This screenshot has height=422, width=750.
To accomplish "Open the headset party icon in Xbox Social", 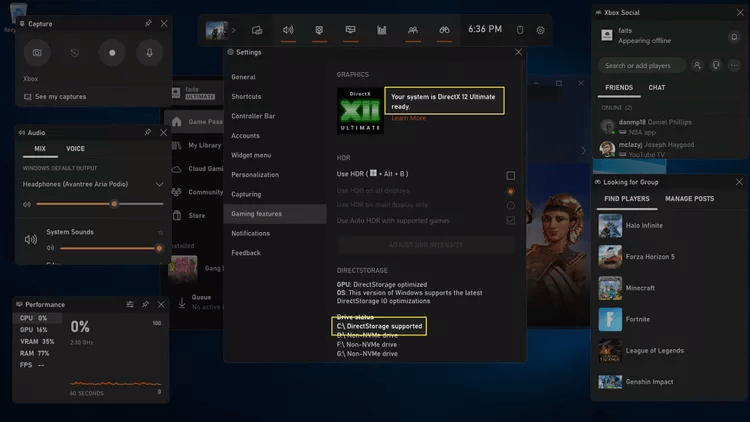I will [x=716, y=66].
